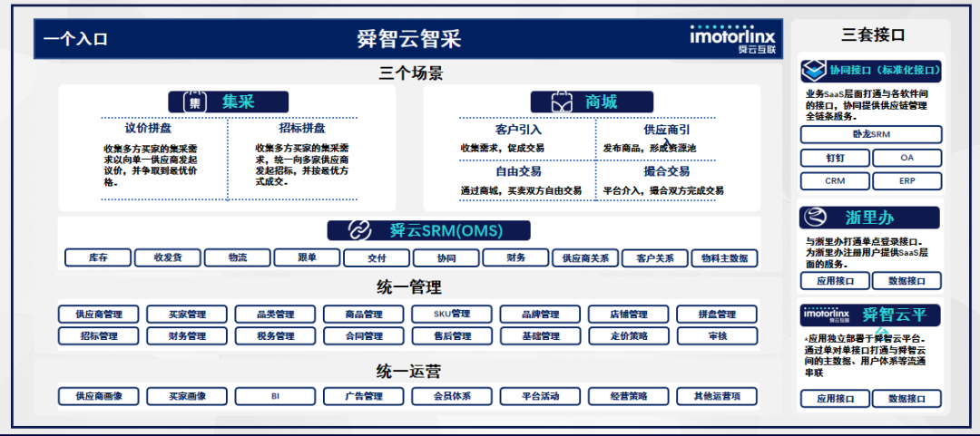Click the 卧龙SRM interface button
Viewport: 980px width, 436px height.
870,135
